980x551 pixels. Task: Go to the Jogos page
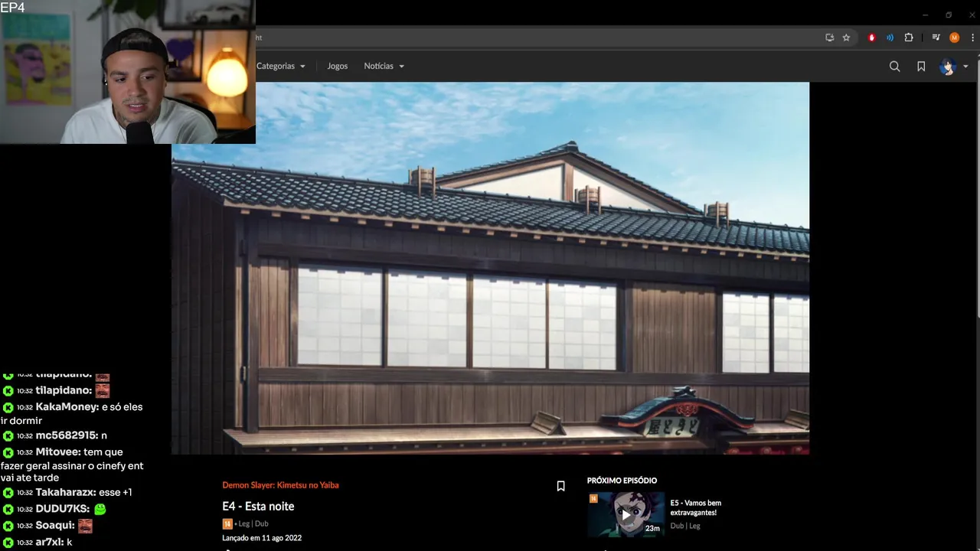click(337, 66)
